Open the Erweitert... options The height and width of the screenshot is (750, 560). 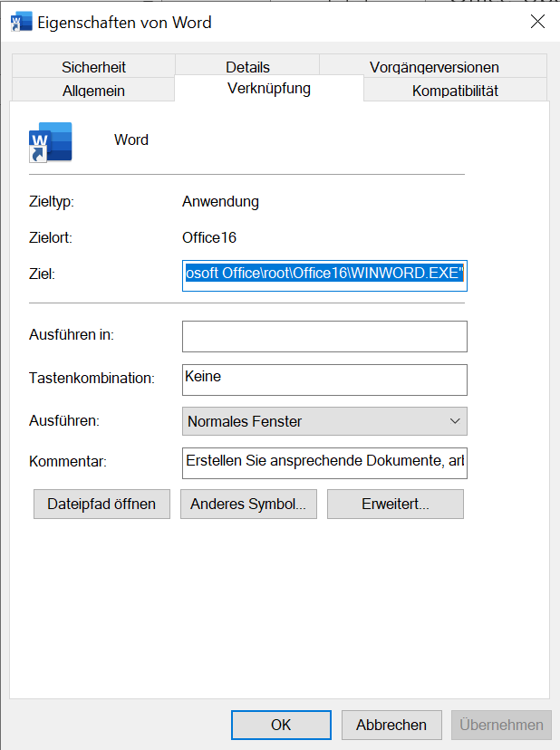(x=395, y=504)
